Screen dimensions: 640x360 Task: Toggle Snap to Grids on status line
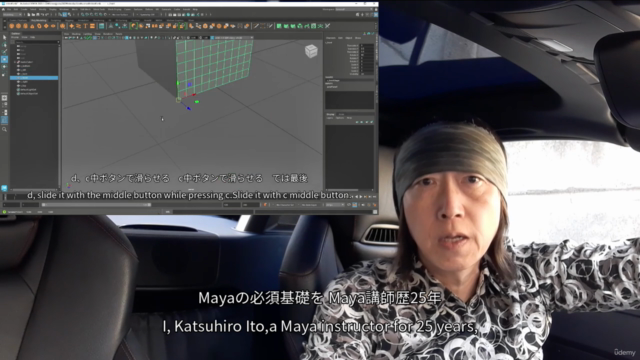point(82,15)
